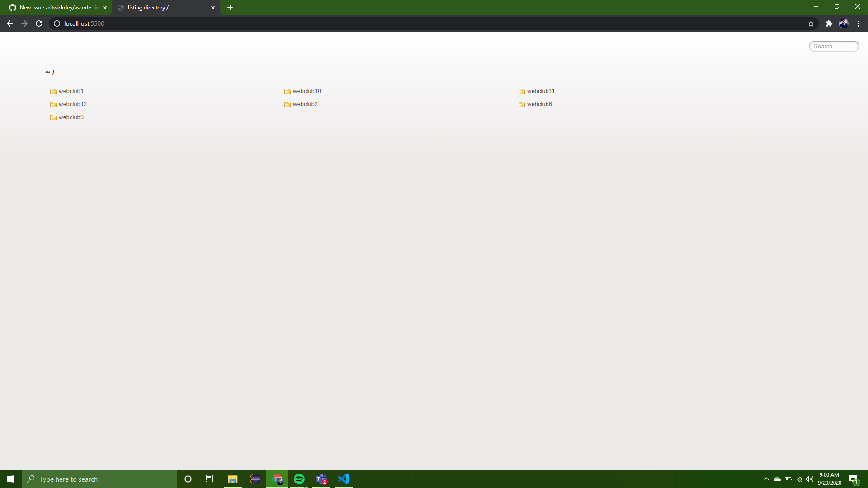Show hidden icons in the system tray

[x=766, y=479]
